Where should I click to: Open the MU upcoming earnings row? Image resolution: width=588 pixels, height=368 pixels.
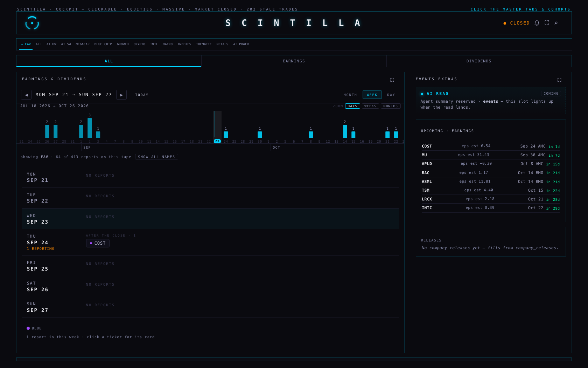tap(491, 155)
